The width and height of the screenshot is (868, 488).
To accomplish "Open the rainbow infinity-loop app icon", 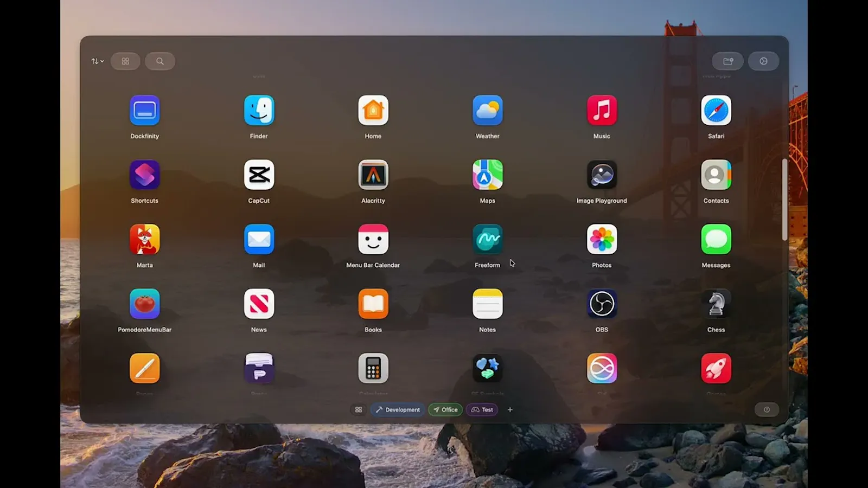I will coord(602,369).
